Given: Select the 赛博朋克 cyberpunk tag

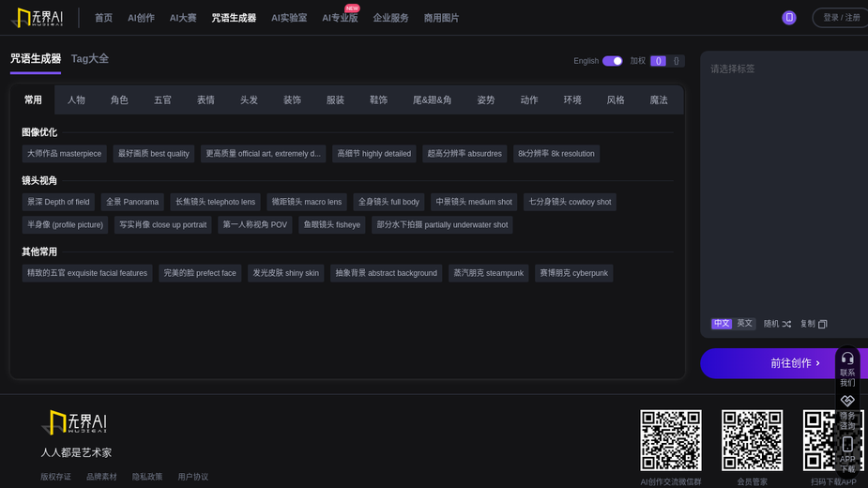Looking at the screenshot, I should 573,273.
